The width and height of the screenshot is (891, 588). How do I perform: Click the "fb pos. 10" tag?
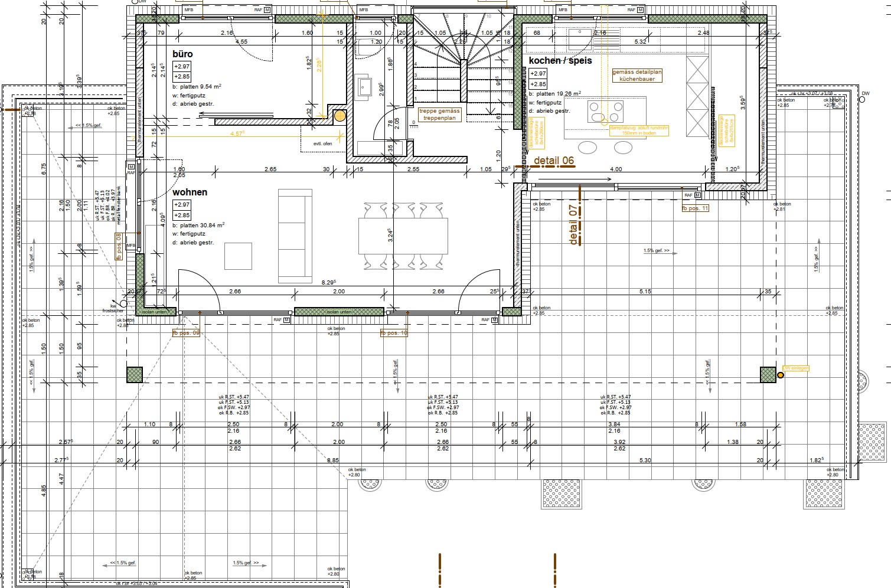click(394, 334)
